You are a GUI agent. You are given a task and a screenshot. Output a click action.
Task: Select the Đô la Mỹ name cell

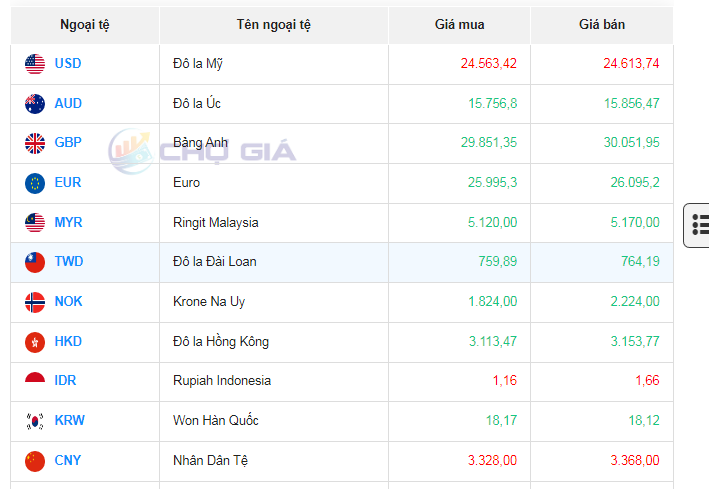pos(274,64)
